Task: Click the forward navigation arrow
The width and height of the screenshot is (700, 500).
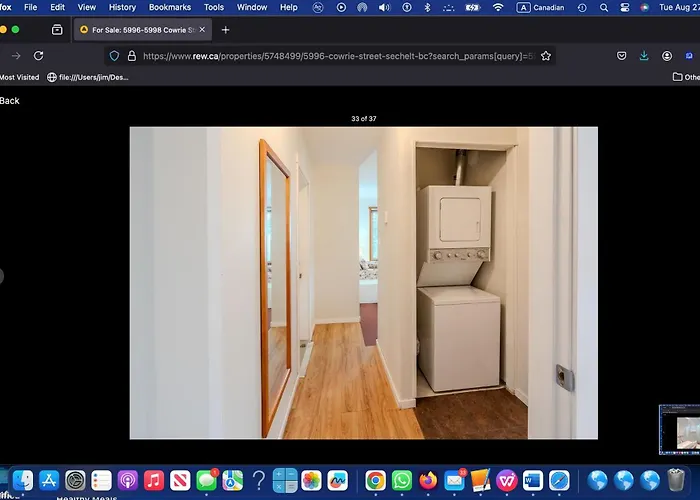Action: point(16,56)
